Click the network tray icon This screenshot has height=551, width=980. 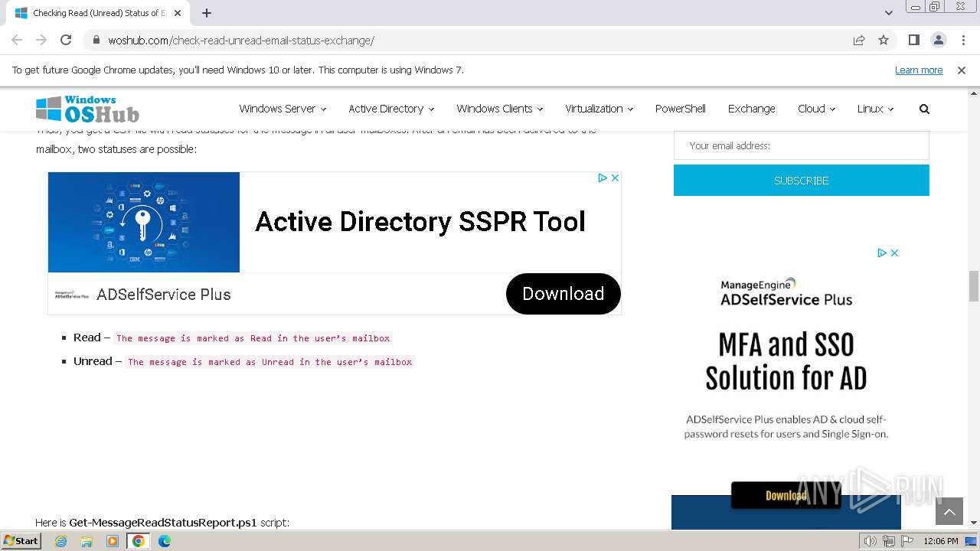[x=889, y=541]
